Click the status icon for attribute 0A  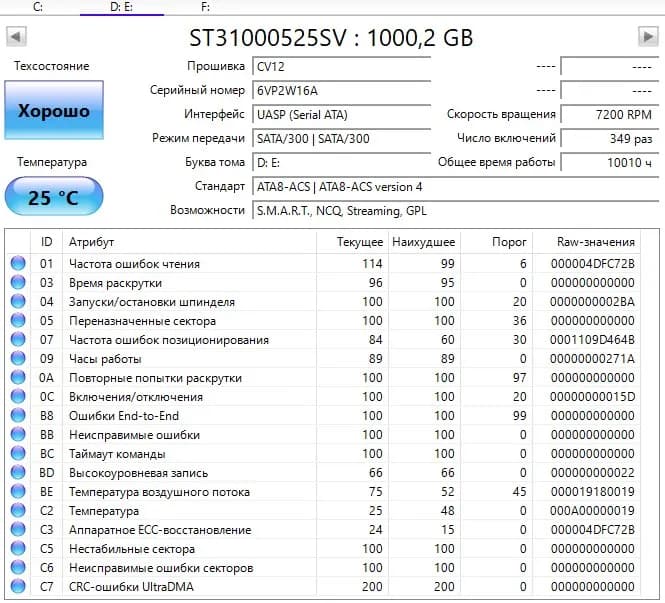(18, 377)
